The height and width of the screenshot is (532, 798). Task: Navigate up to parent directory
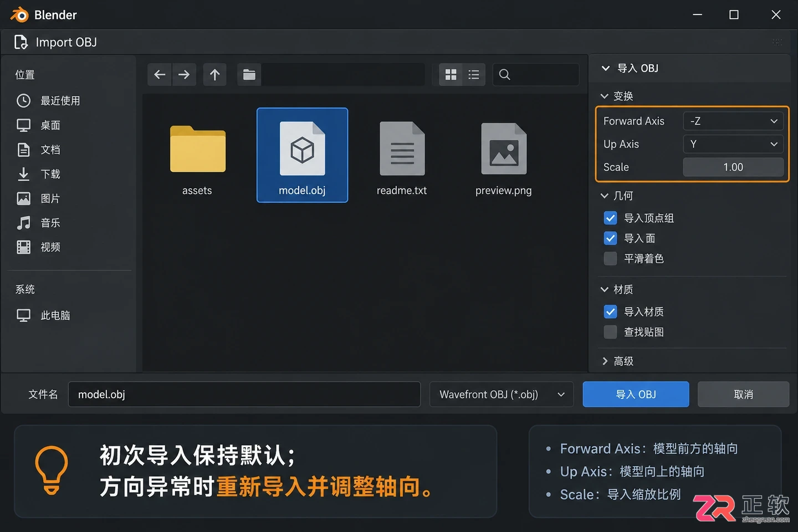pyautogui.click(x=215, y=74)
